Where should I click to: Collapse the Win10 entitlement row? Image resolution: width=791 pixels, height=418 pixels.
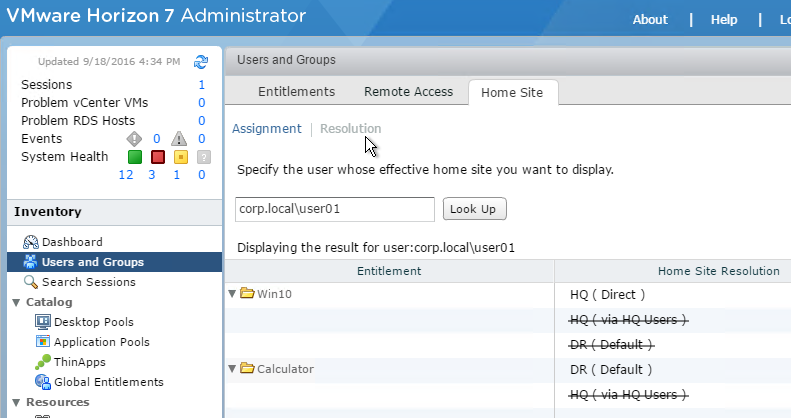coord(232,294)
